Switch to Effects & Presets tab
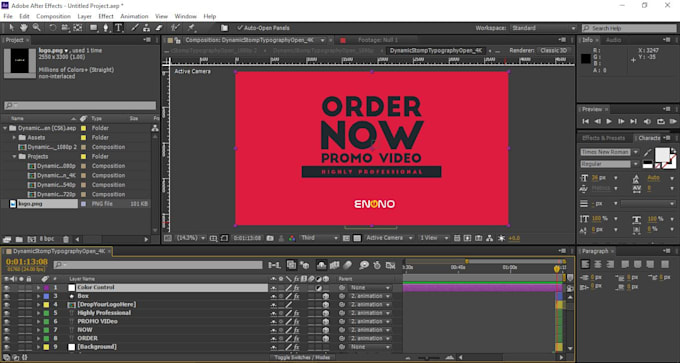This screenshot has width=680, height=363. pyautogui.click(x=603, y=138)
